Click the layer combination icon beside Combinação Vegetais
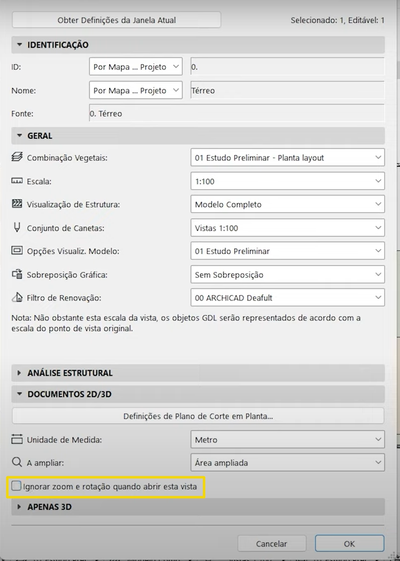400x561 pixels. 17,157
